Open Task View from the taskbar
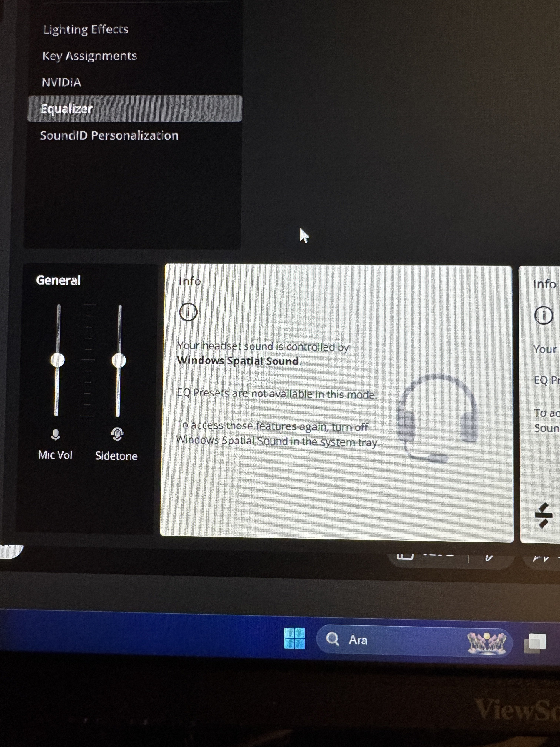This screenshot has height=747, width=560. tap(535, 643)
